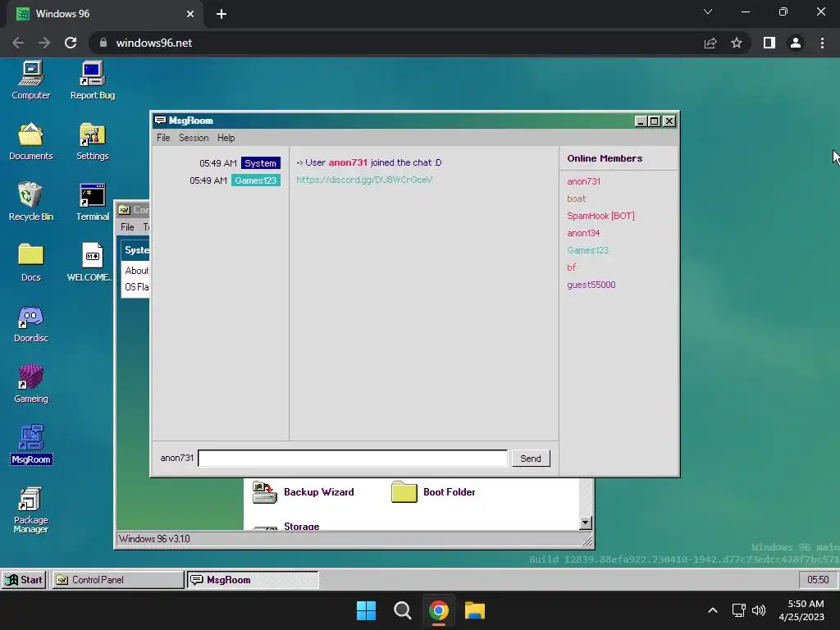The height and width of the screenshot is (630, 840).
Task: Select boat in Online Members list
Action: click(577, 199)
